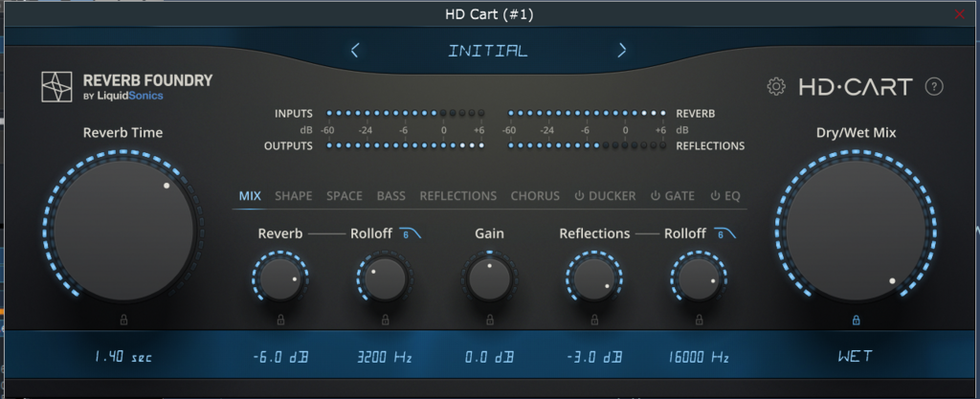This screenshot has height=399, width=980.
Task: Click the Reverb Rolloff knob
Action: (x=385, y=278)
